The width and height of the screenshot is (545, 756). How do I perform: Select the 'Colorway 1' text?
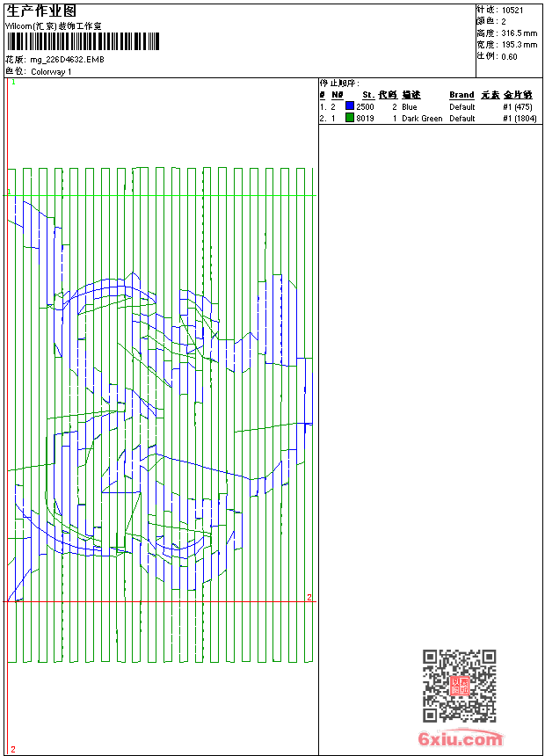(51, 72)
